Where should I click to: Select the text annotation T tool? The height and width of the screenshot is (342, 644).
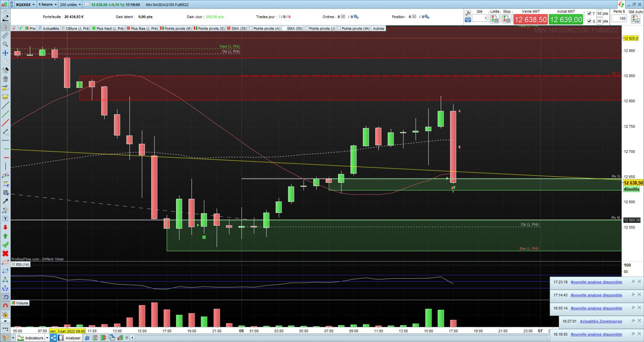(5, 219)
